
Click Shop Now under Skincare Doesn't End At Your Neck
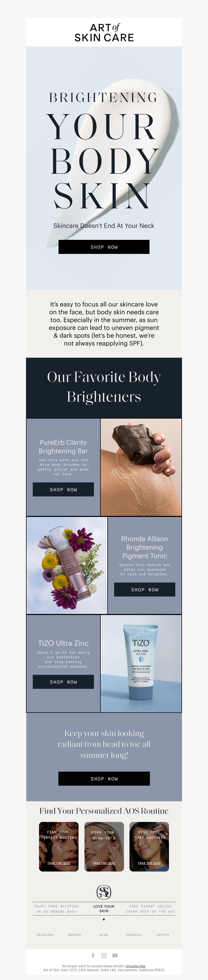(104, 247)
